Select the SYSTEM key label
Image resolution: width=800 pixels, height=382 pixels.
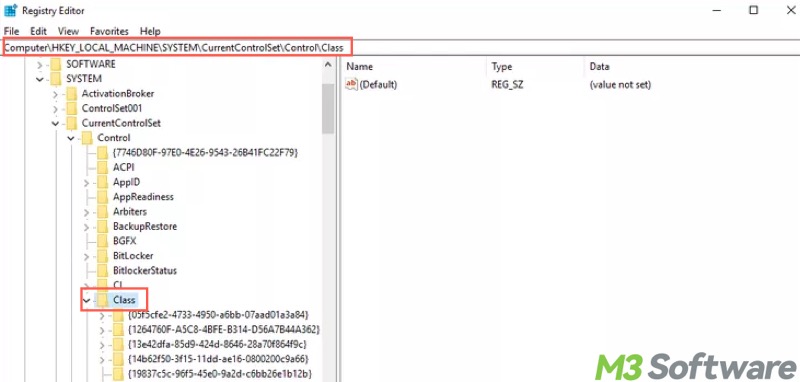[84, 79]
